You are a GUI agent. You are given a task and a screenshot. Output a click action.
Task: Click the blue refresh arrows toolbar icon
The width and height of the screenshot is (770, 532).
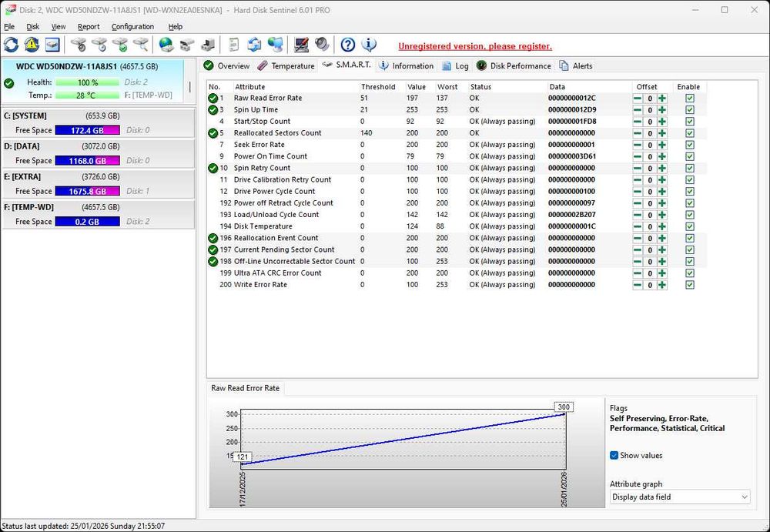tap(12, 45)
